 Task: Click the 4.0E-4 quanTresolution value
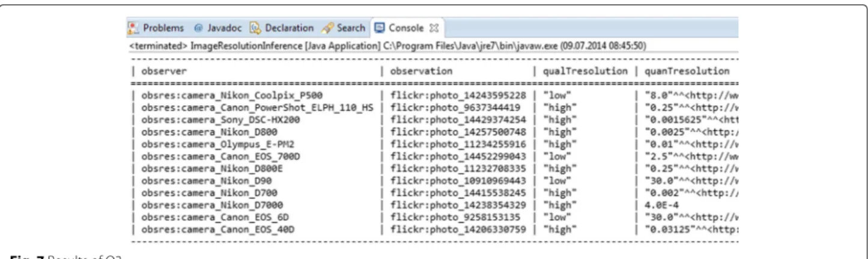(663, 205)
